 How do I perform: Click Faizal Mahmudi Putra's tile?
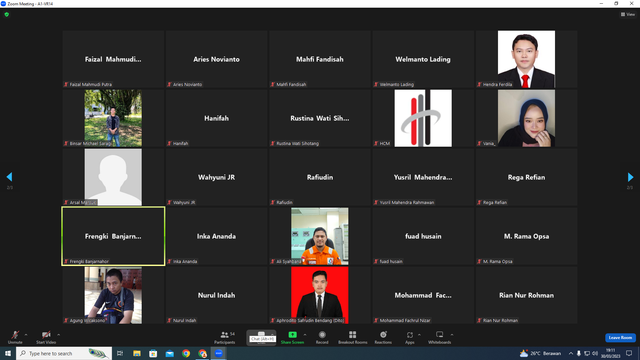coord(113,59)
